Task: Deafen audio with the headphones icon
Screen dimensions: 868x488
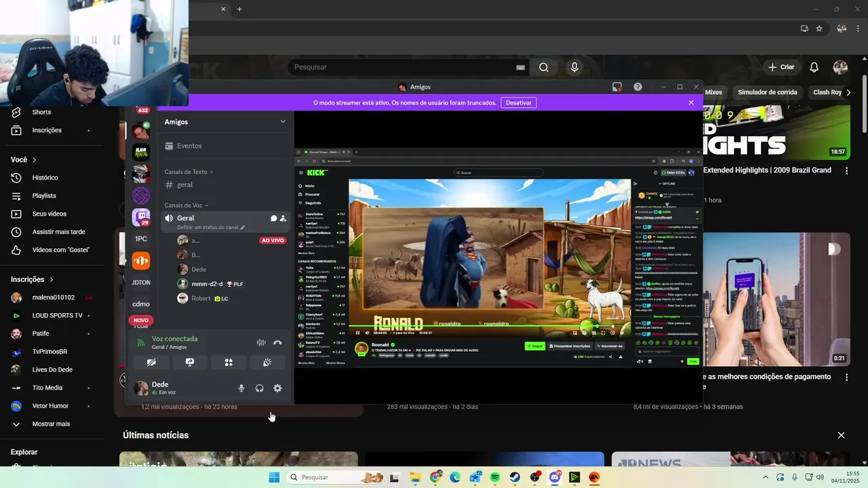Action: pyautogui.click(x=259, y=388)
